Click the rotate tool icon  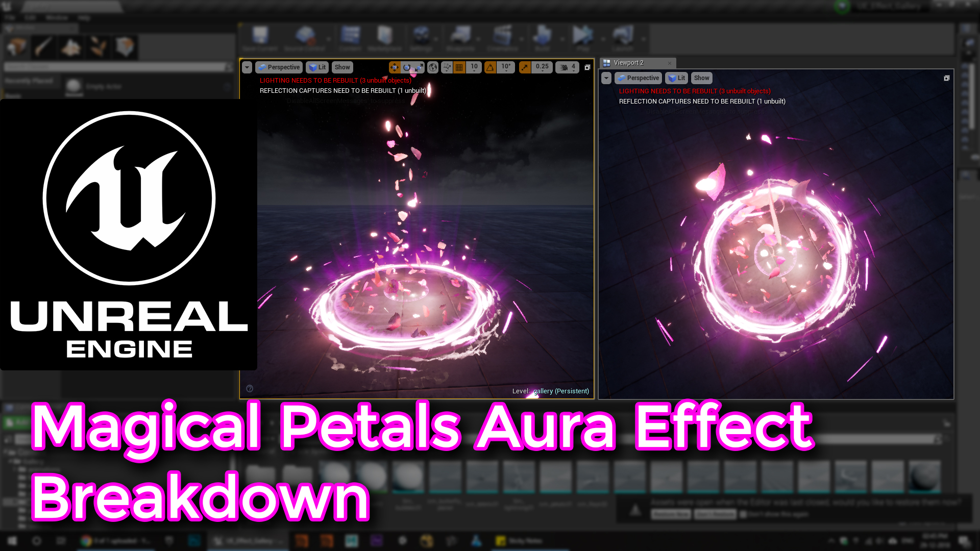[407, 67]
